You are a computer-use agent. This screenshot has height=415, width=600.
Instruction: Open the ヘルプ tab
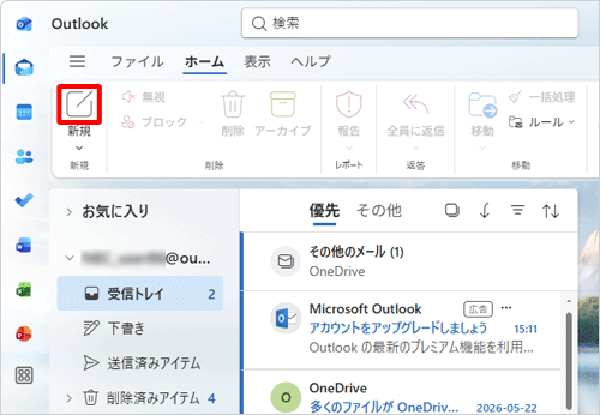tap(311, 62)
